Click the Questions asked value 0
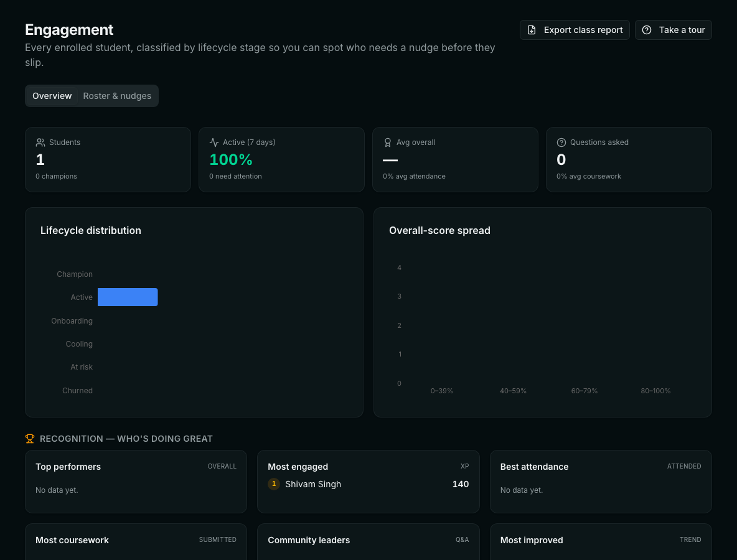The height and width of the screenshot is (560, 737). (x=561, y=160)
